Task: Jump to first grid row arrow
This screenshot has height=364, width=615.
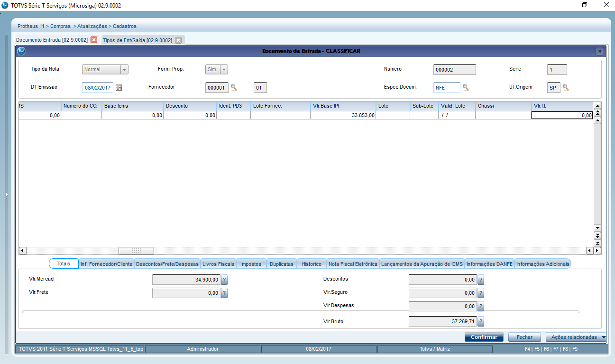Action: (x=597, y=106)
